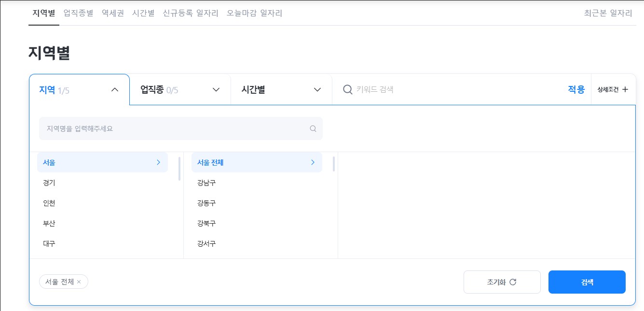Click the magnifier icon in the keyword search field
This screenshot has height=311, width=644.
coord(347,89)
